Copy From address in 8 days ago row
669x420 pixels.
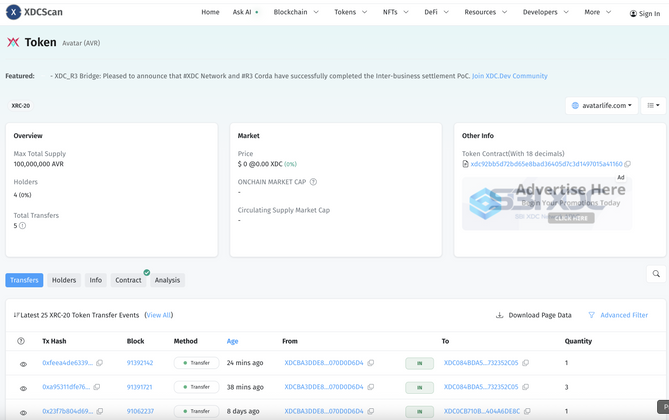pos(371,411)
